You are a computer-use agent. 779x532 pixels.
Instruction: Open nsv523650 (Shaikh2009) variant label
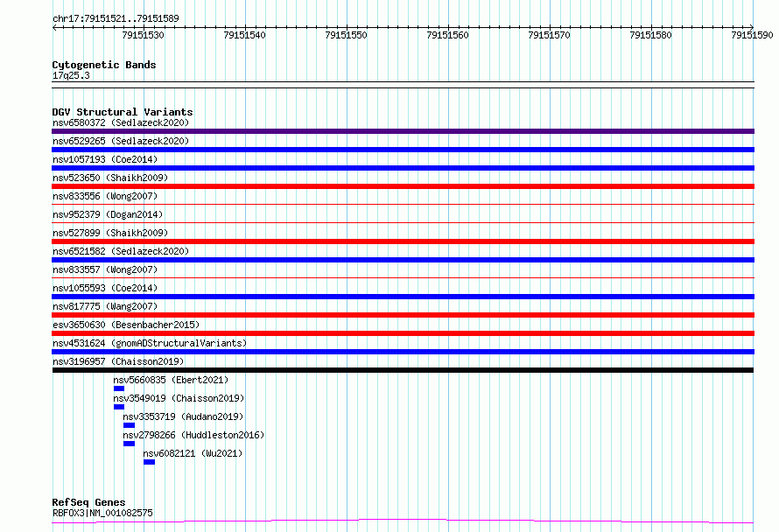coord(110,178)
